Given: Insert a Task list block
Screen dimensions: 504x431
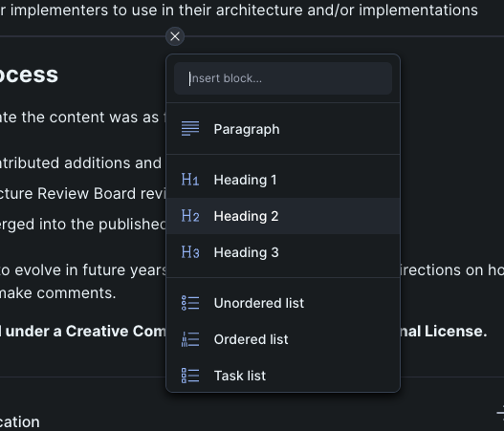Looking at the screenshot, I should [283, 376].
